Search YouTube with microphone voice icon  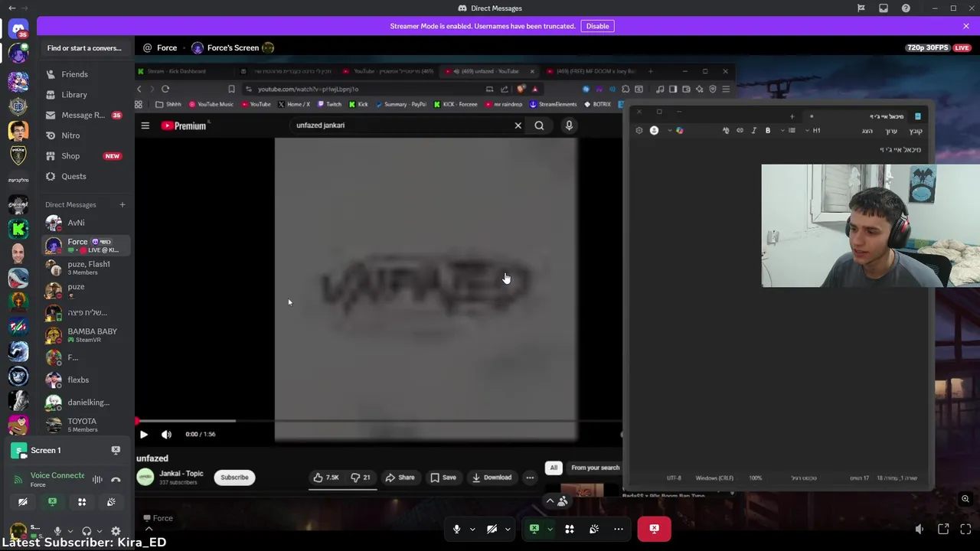coord(569,126)
